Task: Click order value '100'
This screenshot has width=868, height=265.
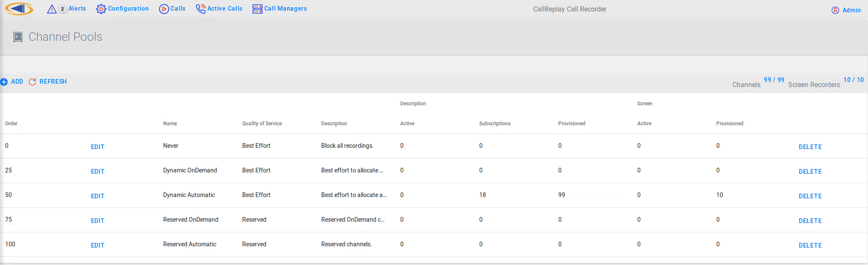Action: [10, 244]
